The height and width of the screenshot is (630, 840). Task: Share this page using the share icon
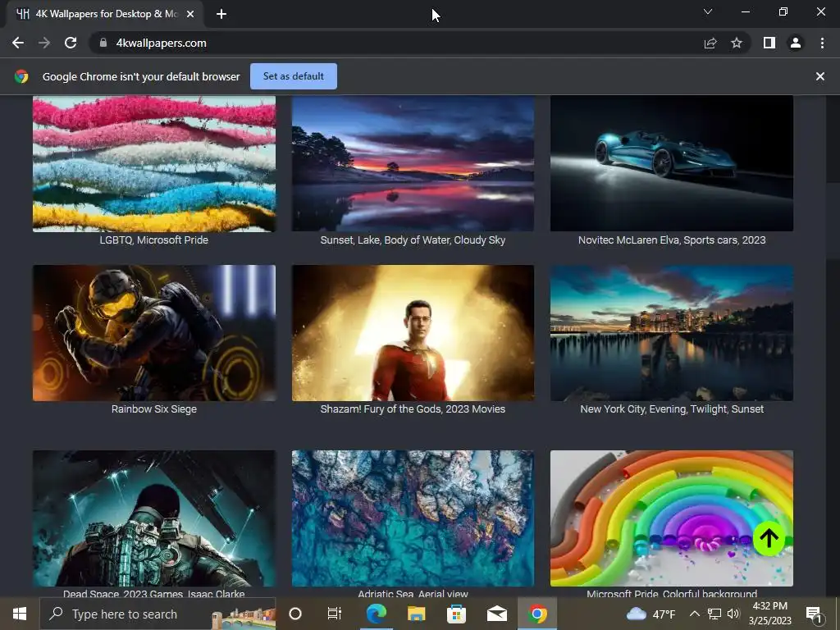pyautogui.click(x=710, y=43)
